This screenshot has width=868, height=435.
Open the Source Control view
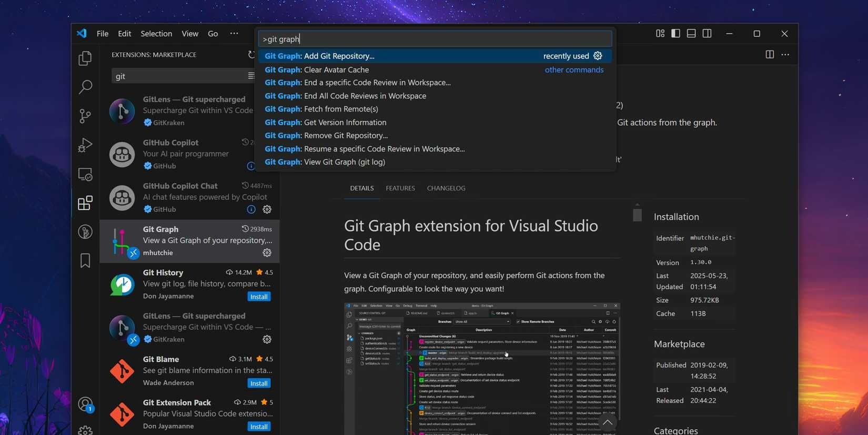[85, 116]
